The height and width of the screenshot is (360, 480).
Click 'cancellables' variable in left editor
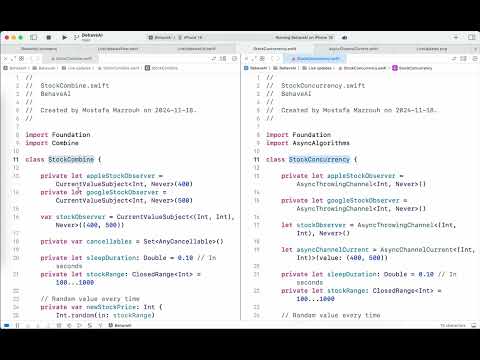click(109, 241)
